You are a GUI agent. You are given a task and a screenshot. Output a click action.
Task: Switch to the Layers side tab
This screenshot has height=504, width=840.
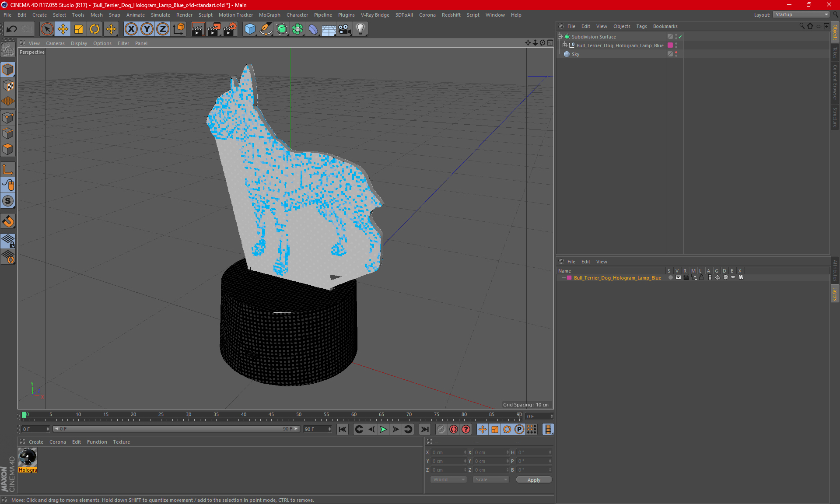point(835,294)
